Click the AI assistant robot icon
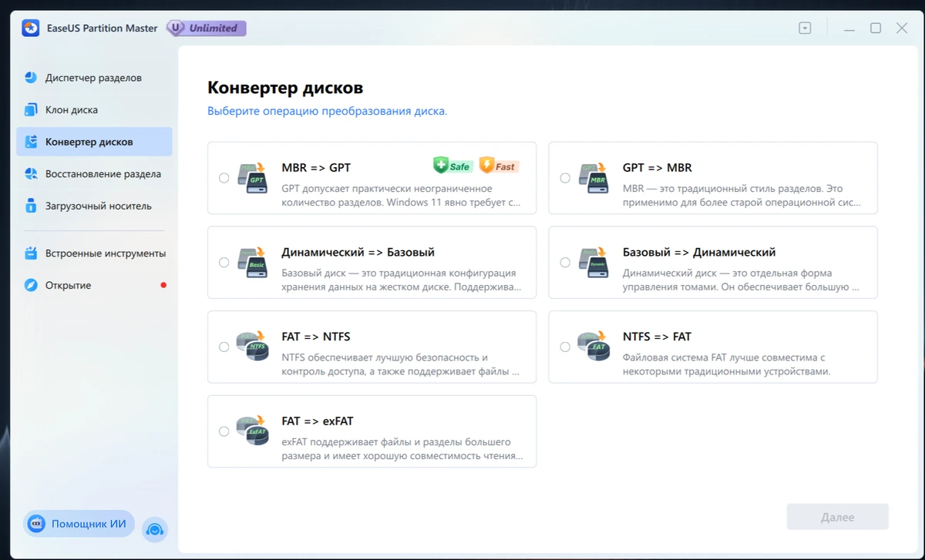The width and height of the screenshot is (925, 560). coord(36,525)
